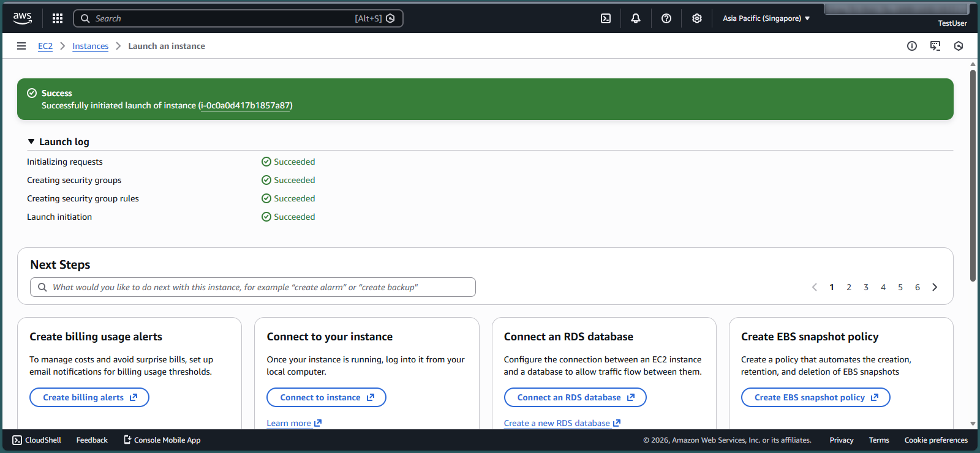Go to next page of Next Steps
980x453 pixels.
click(934, 287)
